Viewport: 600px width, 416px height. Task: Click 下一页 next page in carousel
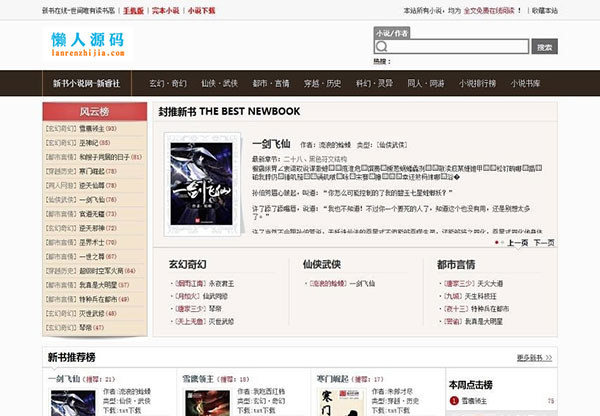point(544,243)
